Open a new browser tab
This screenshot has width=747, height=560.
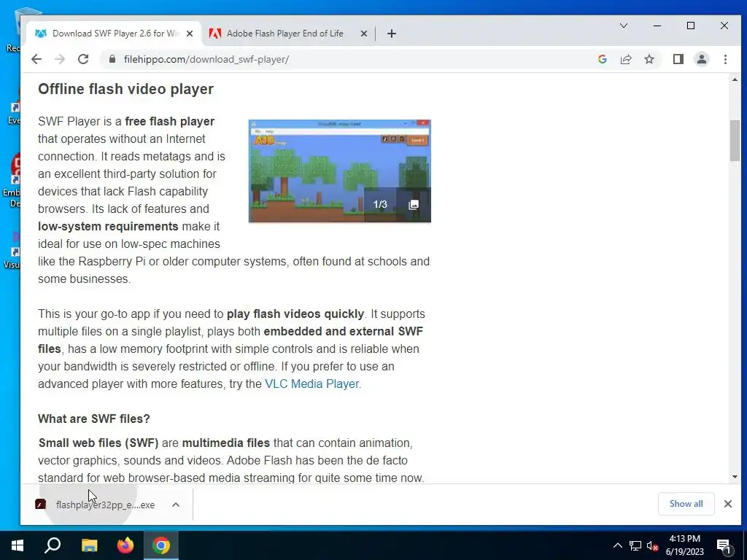pyautogui.click(x=392, y=34)
